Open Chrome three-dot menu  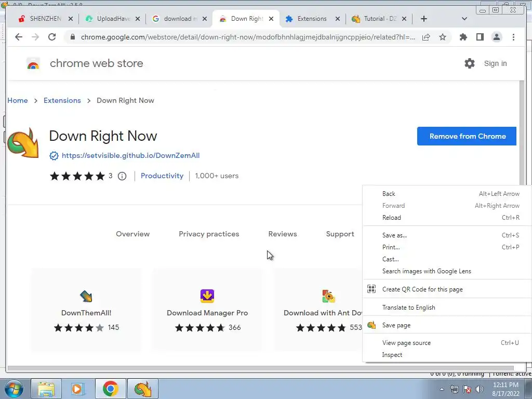pyautogui.click(x=513, y=37)
